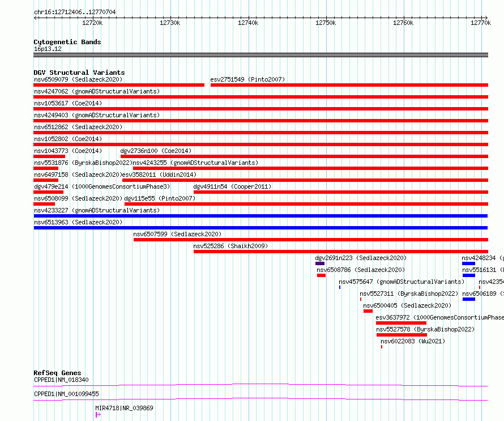Open CPPED1|NM_018340 gene label
The height and width of the screenshot is (421, 504).
click(61, 380)
